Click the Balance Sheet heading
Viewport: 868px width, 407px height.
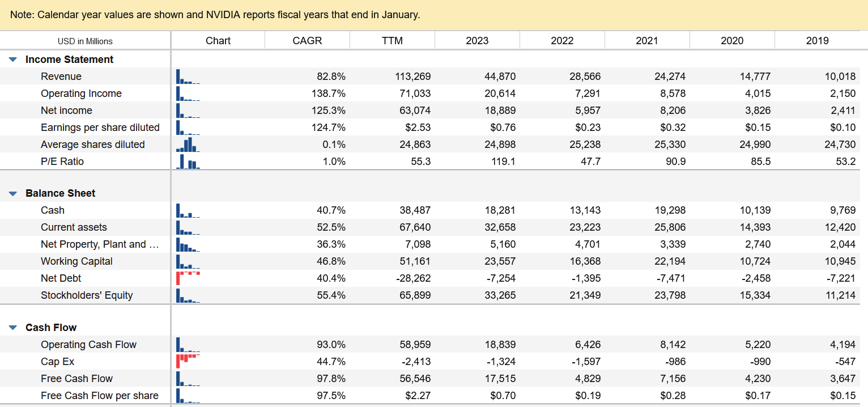pyautogui.click(x=61, y=193)
